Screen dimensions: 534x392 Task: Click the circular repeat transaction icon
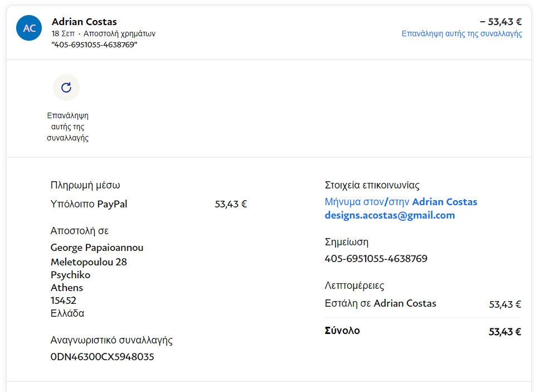[x=66, y=88]
